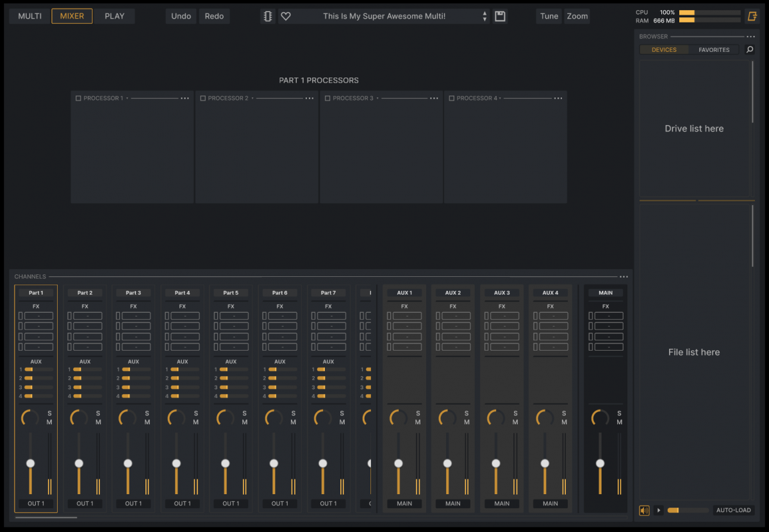Toggle the preview speaker icon

tap(644, 510)
